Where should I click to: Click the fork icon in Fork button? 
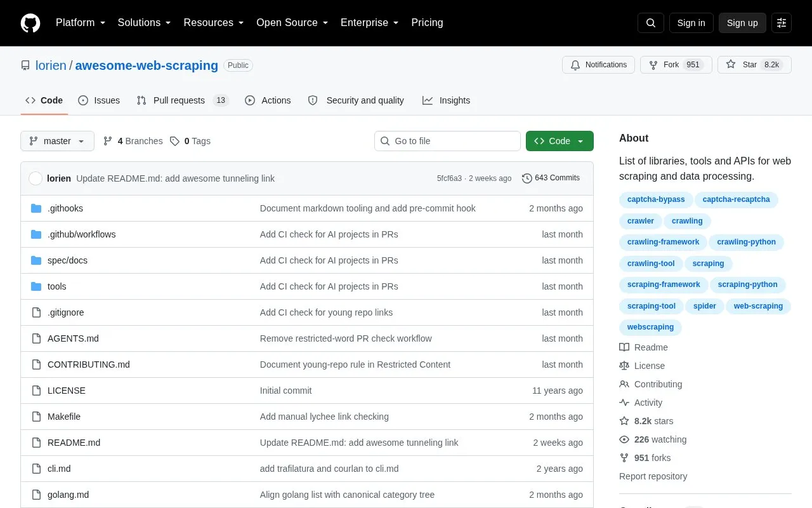pyautogui.click(x=653, y=65)
